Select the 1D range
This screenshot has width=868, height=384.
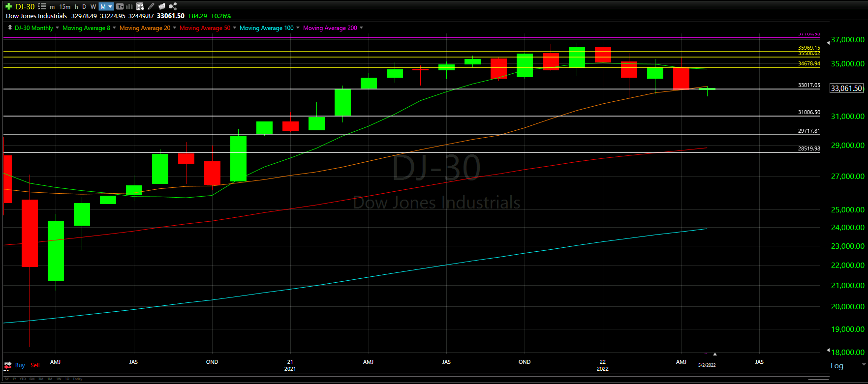[67, 379]
